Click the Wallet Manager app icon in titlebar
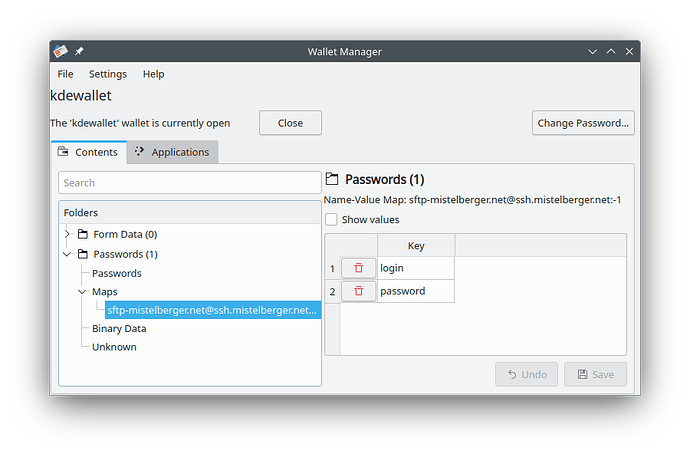690x453 pixels. click(x=60, y=51)
